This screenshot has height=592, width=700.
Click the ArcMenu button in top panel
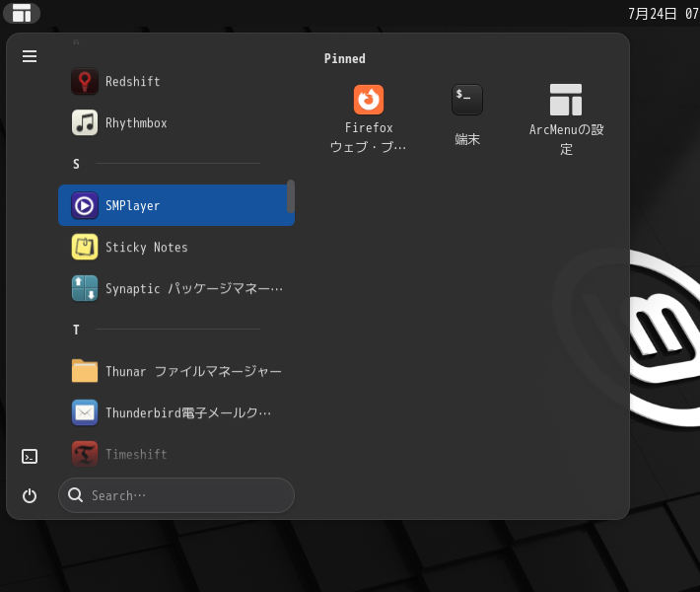(x=22, y=13)
